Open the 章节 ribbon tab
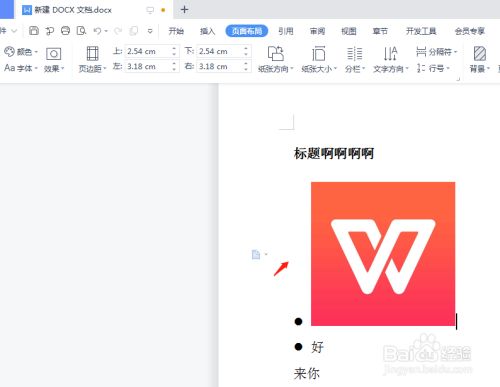This screenshot has height=387, width=500. 380,31
